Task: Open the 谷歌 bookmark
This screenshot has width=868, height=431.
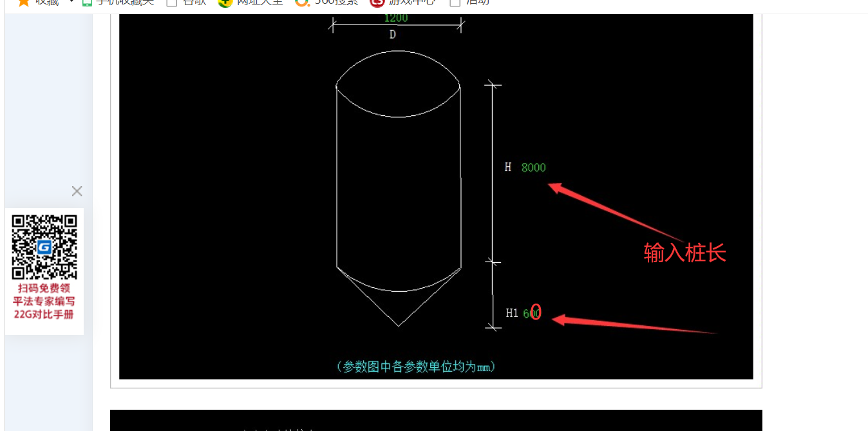Action: (x=187, y=1)
